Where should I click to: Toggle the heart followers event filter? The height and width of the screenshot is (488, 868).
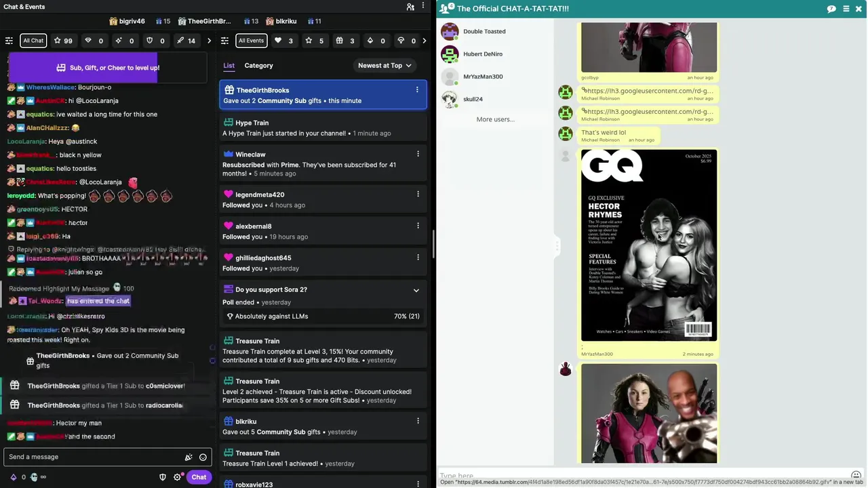tap(284, 41)
